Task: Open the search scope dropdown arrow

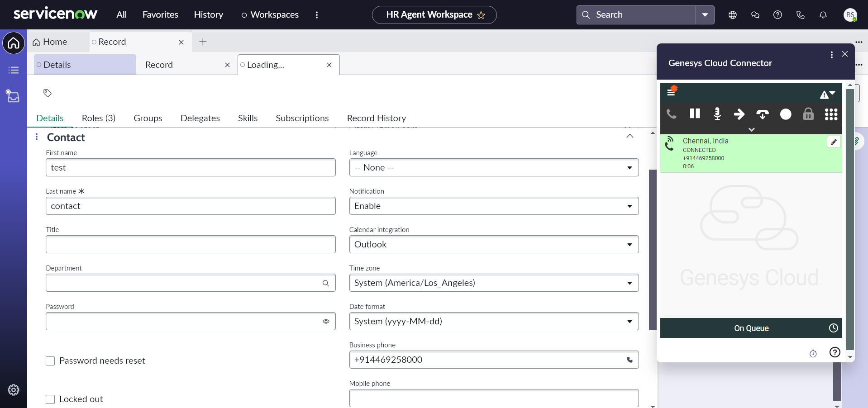Action: coord(705,15)
